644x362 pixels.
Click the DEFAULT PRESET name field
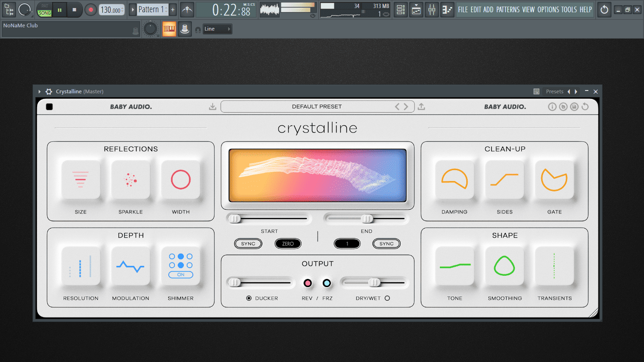point(317,107)
